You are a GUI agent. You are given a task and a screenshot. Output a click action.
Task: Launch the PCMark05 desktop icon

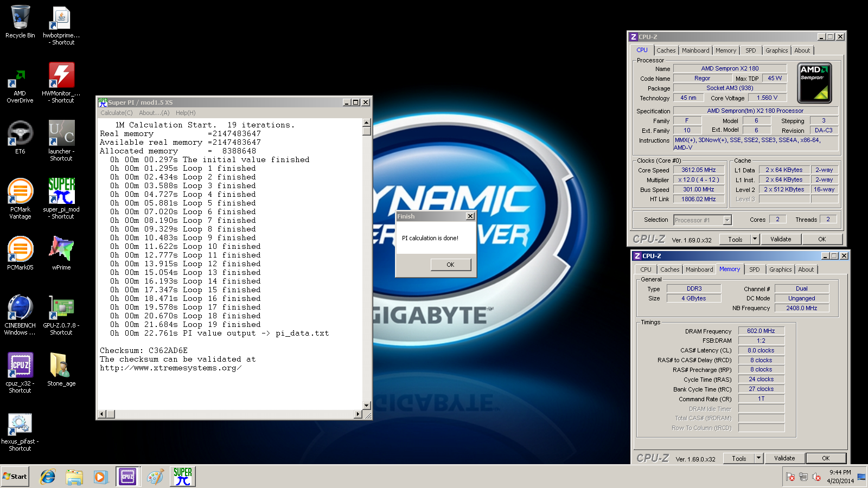point(20,253)
